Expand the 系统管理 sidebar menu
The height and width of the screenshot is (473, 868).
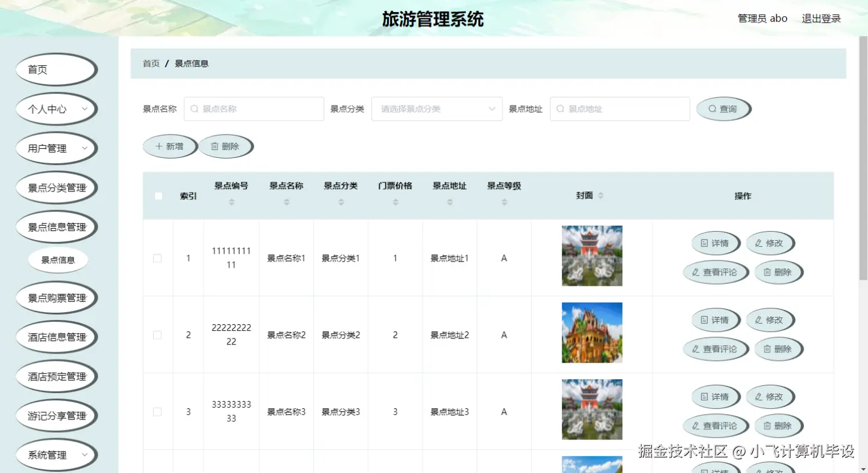pyautogui.click(x=56, y=454)
